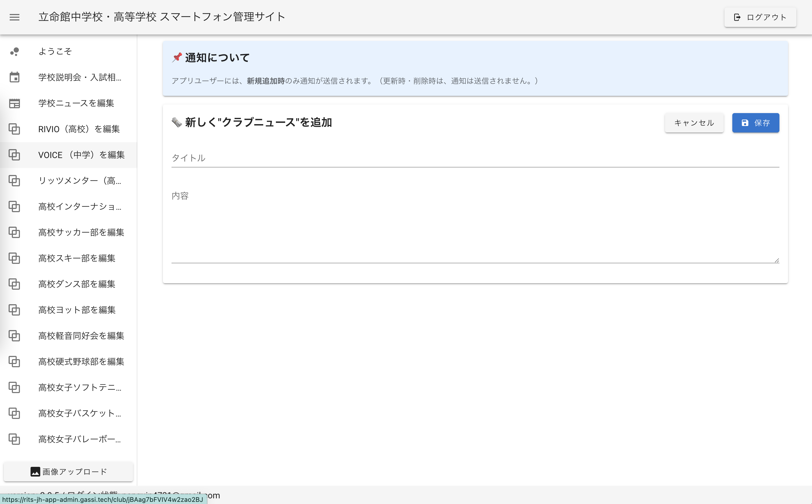Click the ようこそ welcome icon
812x504 pixels.
pos(14,51)
